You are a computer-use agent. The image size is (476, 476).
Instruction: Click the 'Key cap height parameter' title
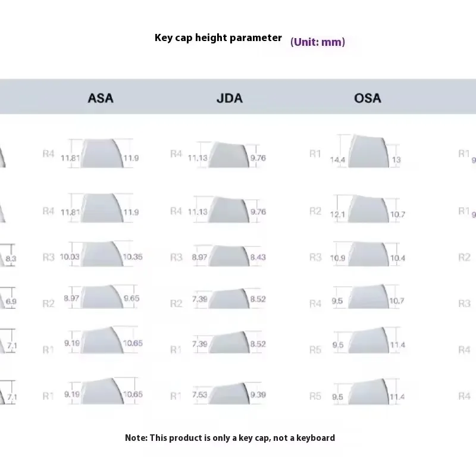click(218, 38)
